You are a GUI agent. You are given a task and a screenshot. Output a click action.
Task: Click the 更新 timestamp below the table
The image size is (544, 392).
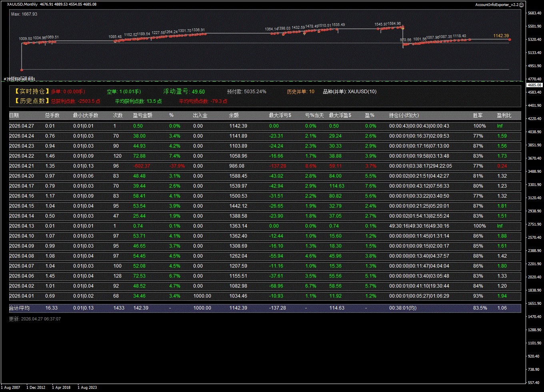tap(35, 319)
